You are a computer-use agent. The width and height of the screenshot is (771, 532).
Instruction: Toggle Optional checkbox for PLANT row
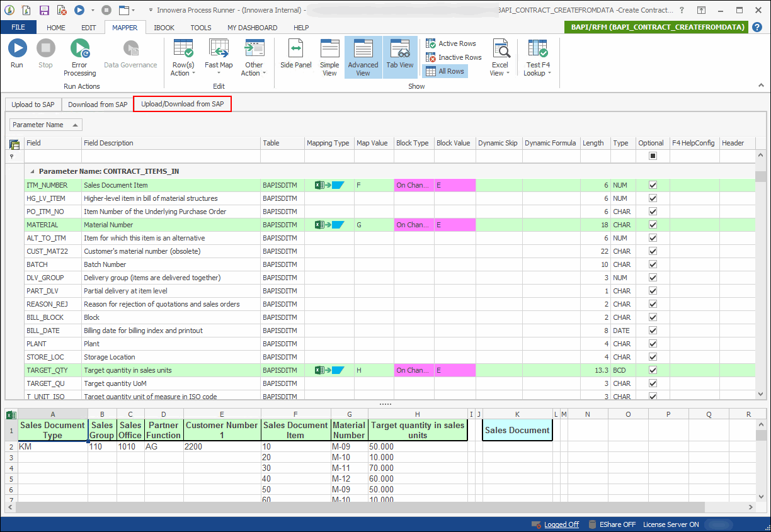653,344
